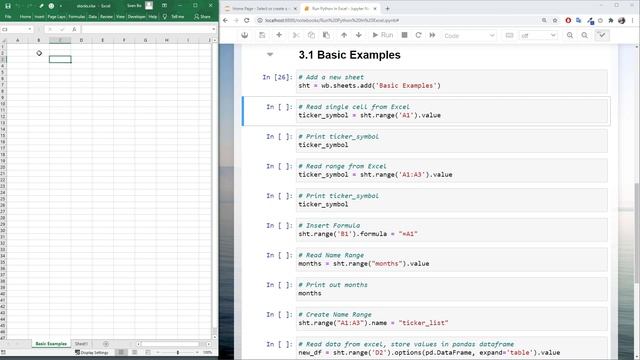
Task: Restart the kernel with the circular arrow icon
Action: (418, 36)
